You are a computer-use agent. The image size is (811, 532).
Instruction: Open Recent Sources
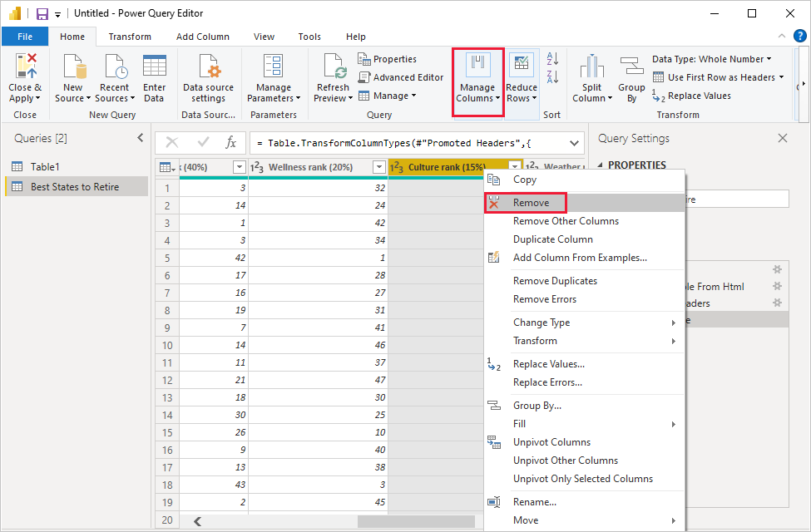tap(114, 79)
